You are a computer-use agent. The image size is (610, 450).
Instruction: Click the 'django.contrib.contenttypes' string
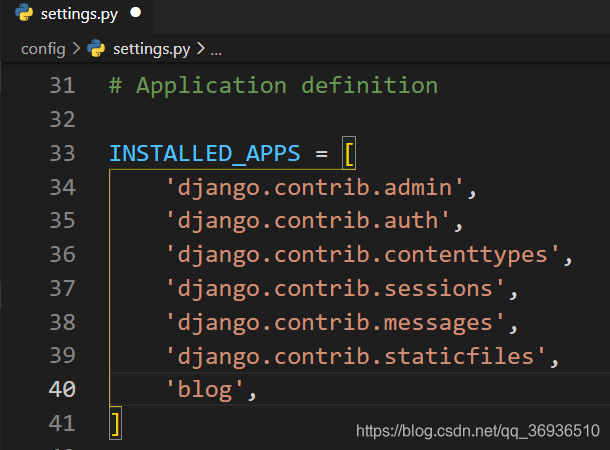tap(363, 255)
